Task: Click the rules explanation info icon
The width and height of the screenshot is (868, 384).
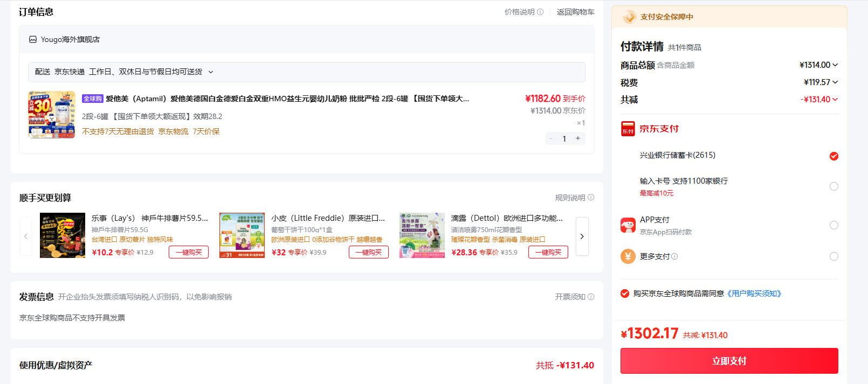Action: 591,197
